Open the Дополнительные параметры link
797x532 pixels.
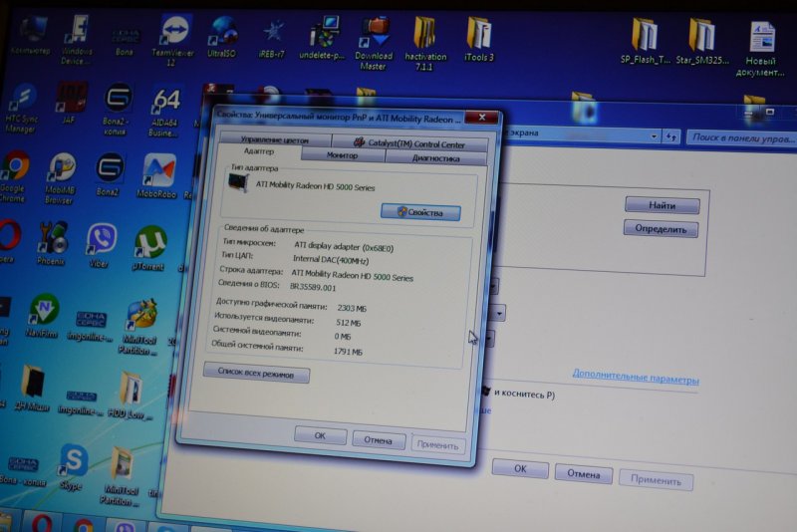click(635, 379)
